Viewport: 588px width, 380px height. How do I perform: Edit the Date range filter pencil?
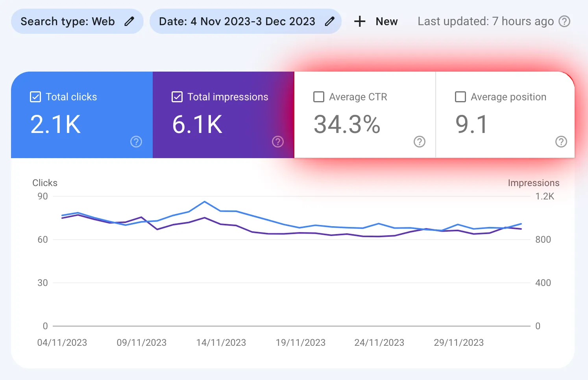[x=329, y=21]
